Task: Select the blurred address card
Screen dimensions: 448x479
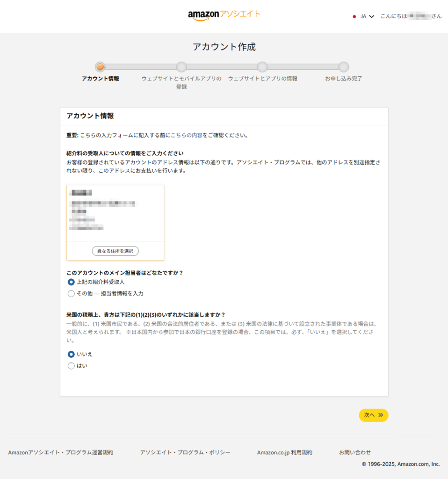Action: (115, 223)
